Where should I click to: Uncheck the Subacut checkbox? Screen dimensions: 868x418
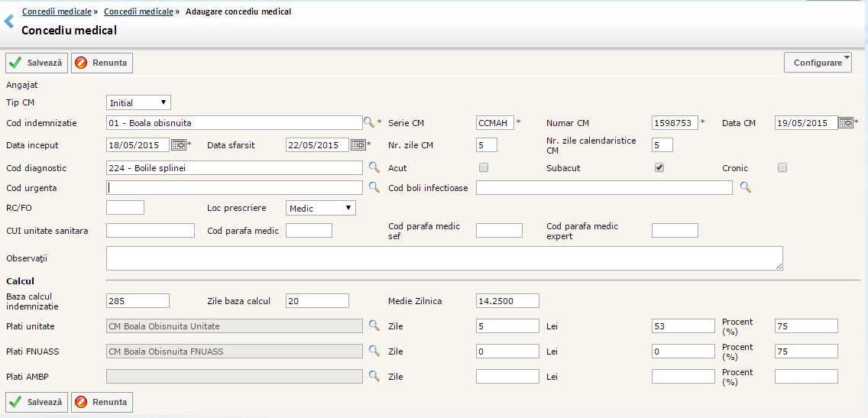(659, 167)
